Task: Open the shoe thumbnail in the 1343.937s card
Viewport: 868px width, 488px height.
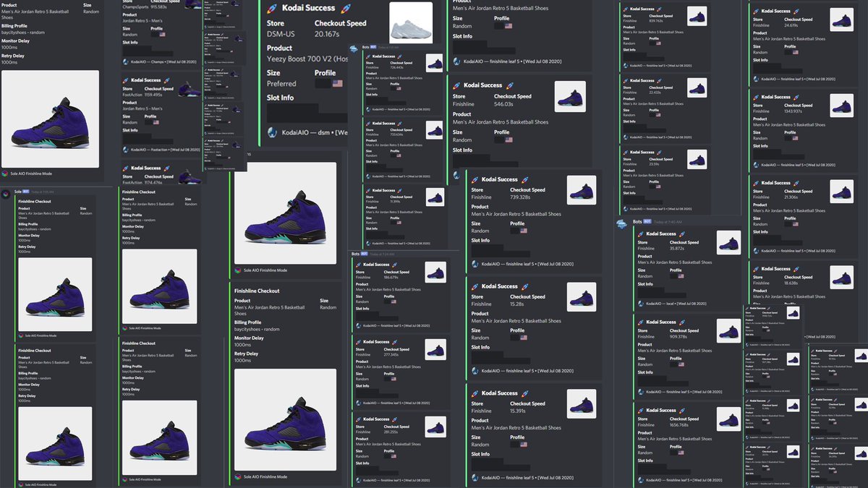Action: pos(842,106)
